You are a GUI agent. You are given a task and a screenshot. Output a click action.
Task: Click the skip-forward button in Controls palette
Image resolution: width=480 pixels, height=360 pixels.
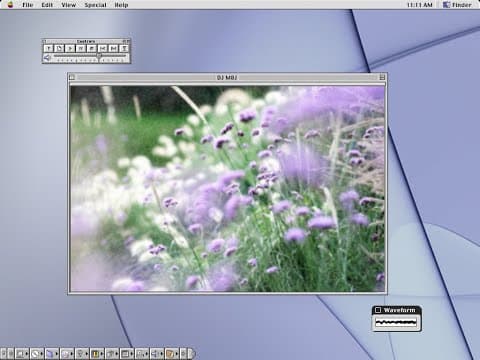(113, 49)
